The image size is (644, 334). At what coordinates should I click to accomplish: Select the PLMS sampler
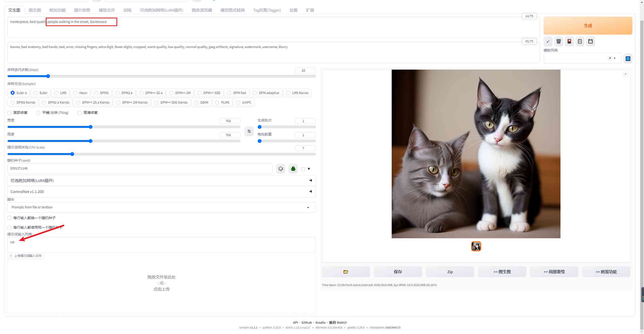pyautogui.click(x=222, y=102)
